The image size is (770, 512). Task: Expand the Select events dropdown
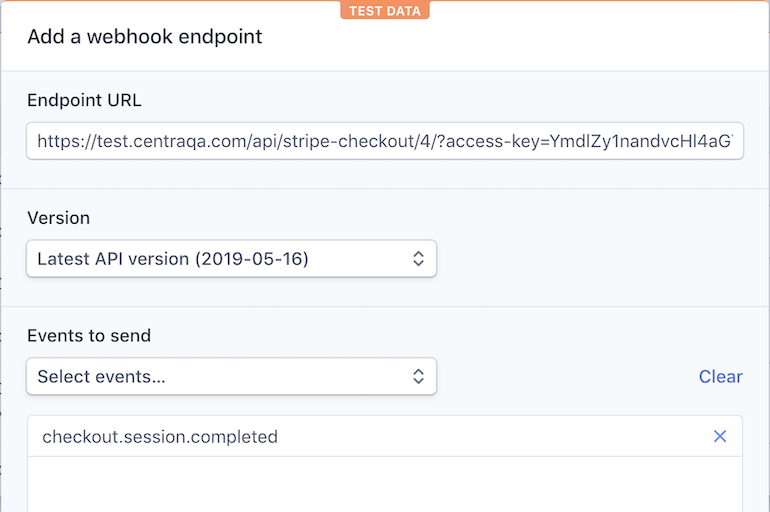pos(231,377)
